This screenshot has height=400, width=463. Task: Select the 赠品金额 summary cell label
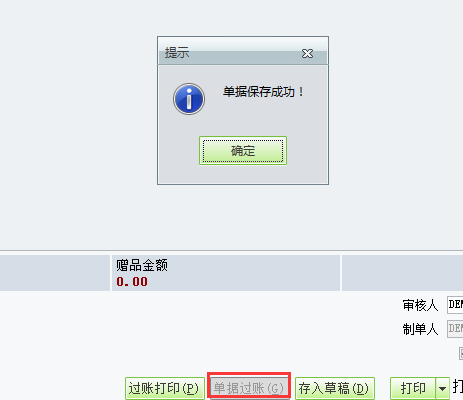pos(142,266)
